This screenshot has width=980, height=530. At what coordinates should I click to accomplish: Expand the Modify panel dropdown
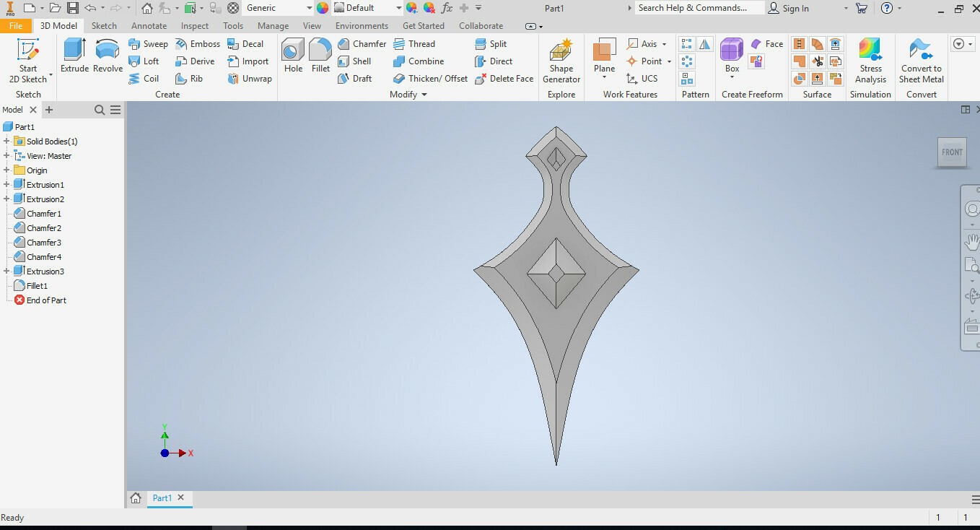click(424, 95)
